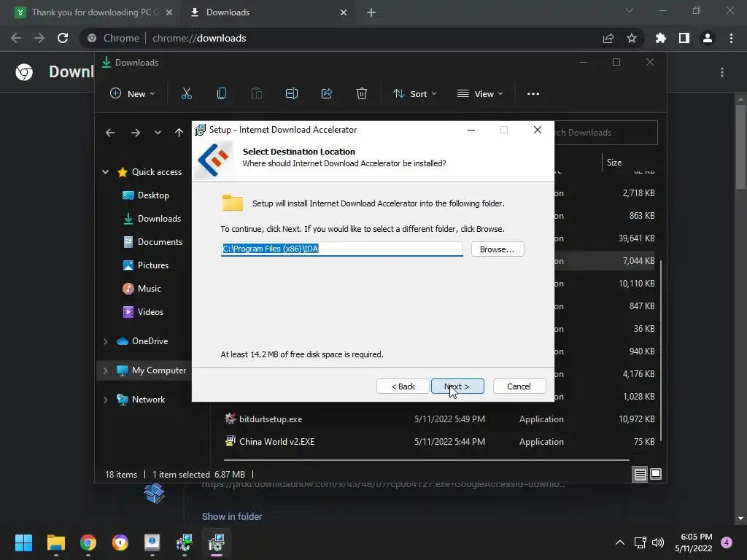Open Pictures in navigation pane
747x560 pixels.
click(x=146, y=265)
